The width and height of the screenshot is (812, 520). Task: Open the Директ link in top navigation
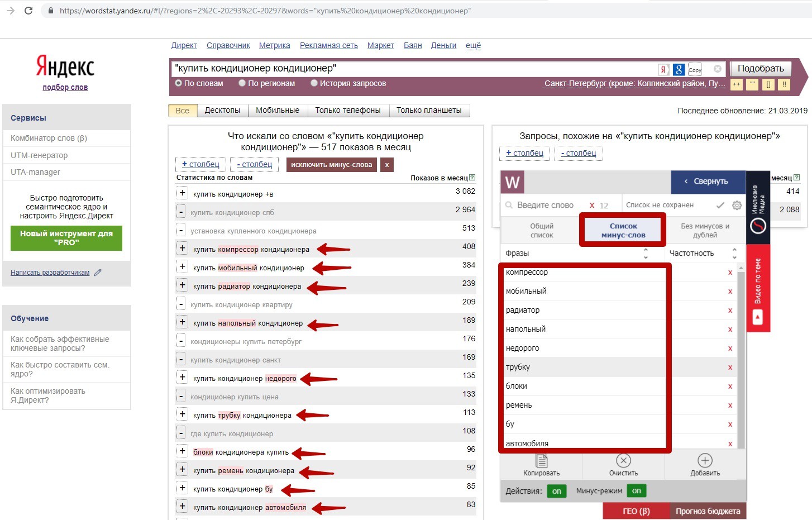(184, 46)
